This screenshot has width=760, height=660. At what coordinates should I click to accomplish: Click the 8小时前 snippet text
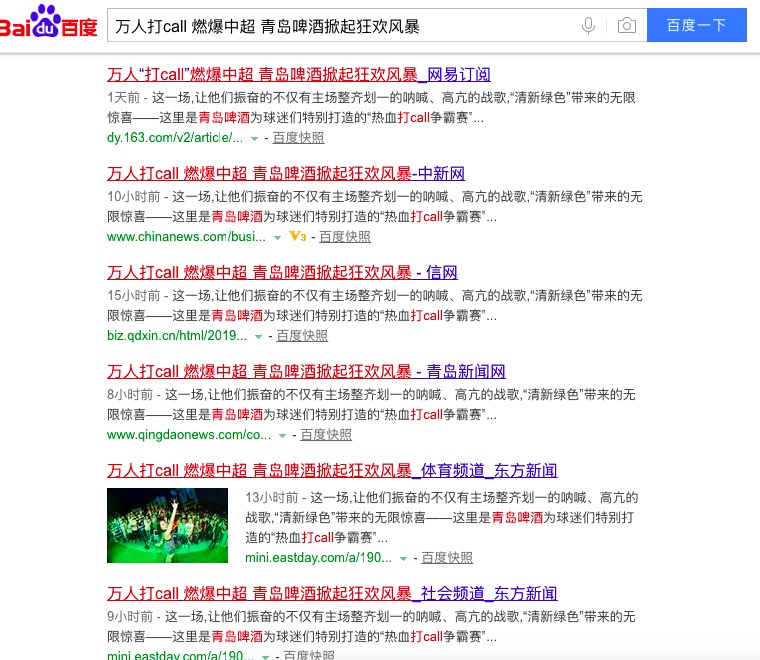[371, 405]
